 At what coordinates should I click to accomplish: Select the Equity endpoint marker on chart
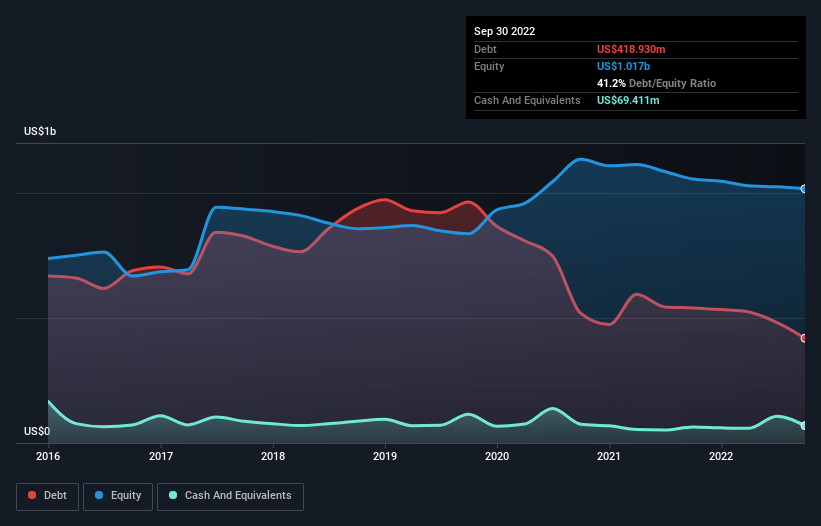pyautogui.click(x=804, y=189)
